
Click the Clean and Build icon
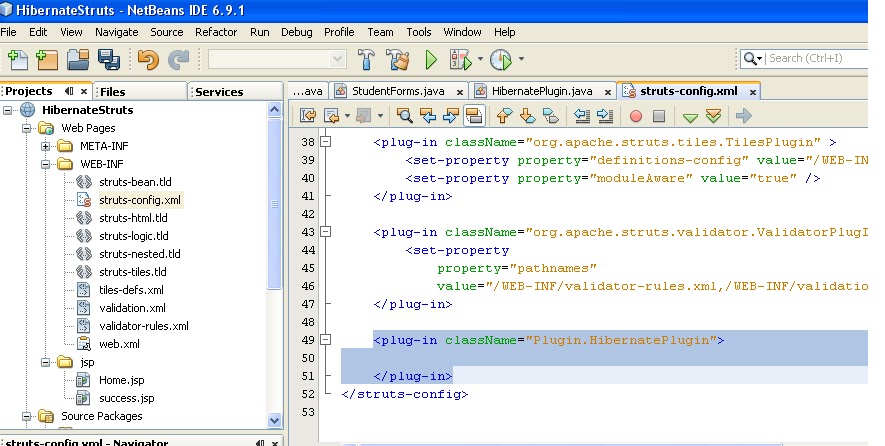pyautogui.click(x=398, y=59)
